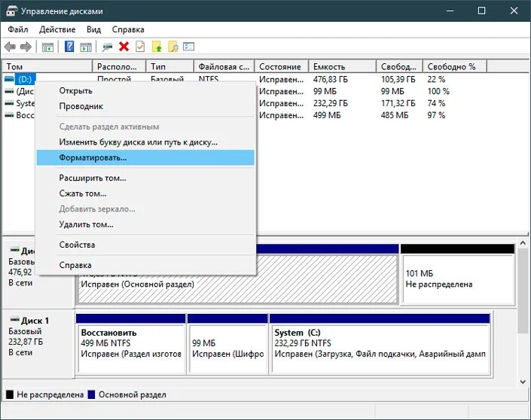This screenshot has height=420, width=531.
Task: Click the 100 % free percentage cell
Action: point(438,91)
